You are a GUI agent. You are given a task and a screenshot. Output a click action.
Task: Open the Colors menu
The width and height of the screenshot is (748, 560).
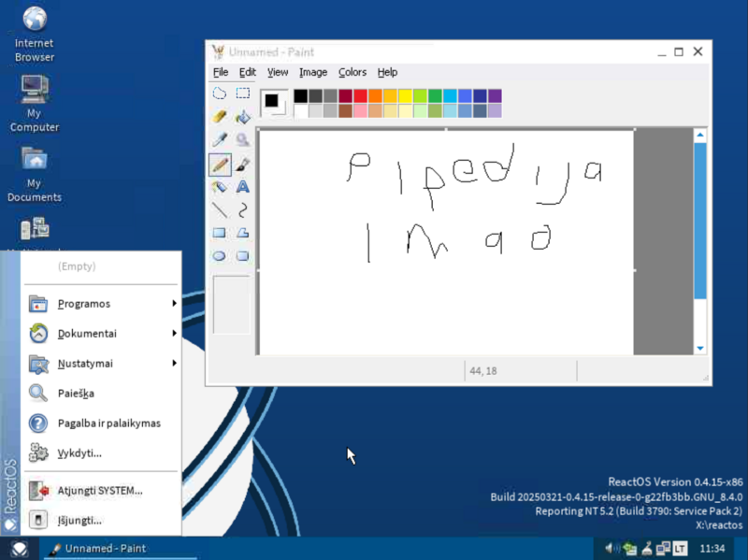coord(352,72)
